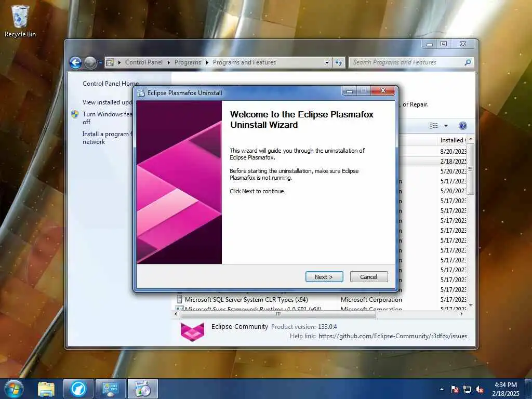The height and width of the screenshot is (399, 532).
Task: Open the github r3dfox issues help link
Action: (x=393, y=336)
